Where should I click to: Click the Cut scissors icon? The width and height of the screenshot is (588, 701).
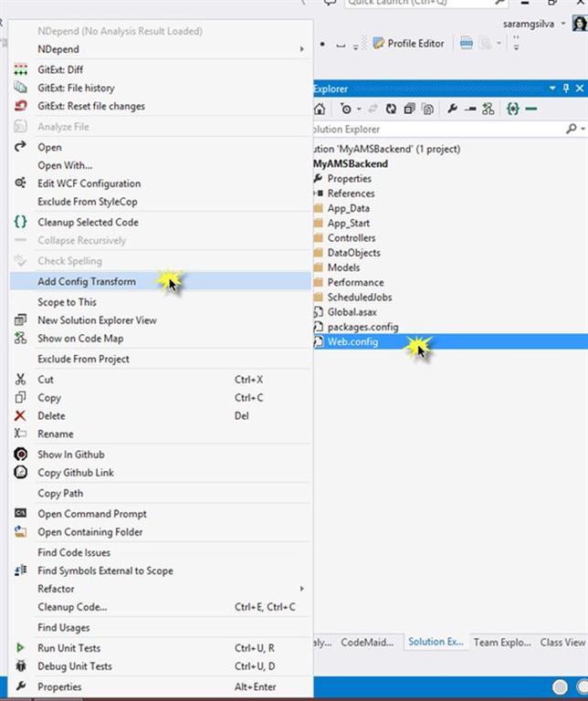[21, 380]
